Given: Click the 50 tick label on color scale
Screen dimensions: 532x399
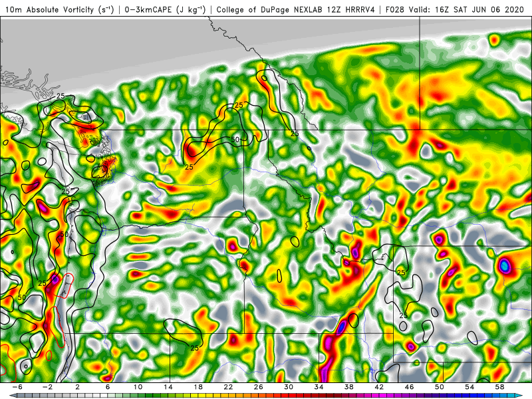Looking at the screenshot, I should tap(440, 387).
